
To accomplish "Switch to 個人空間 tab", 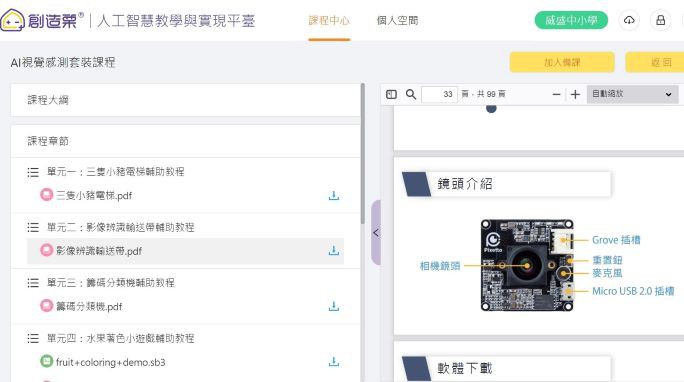I will 397,20.
